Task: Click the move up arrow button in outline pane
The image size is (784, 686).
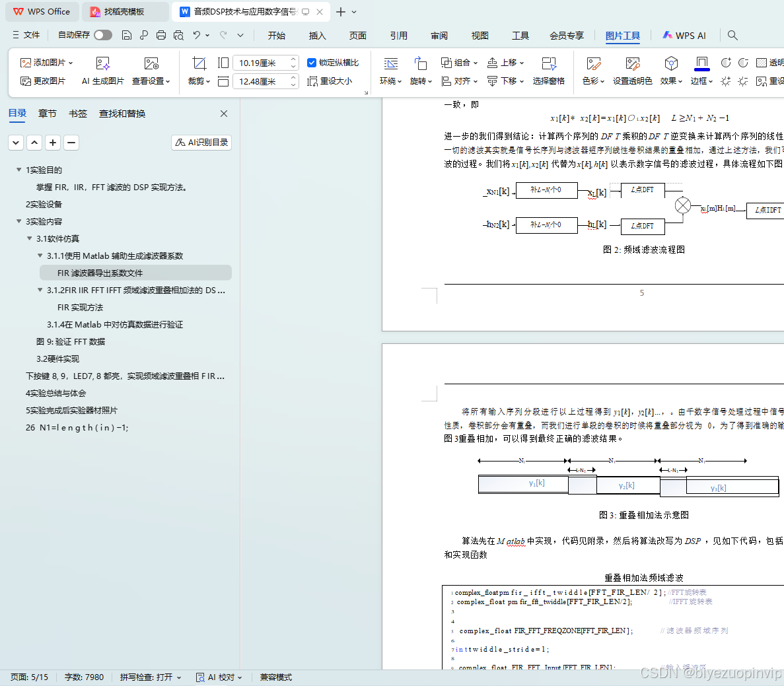Action: [x=34, y=143]
